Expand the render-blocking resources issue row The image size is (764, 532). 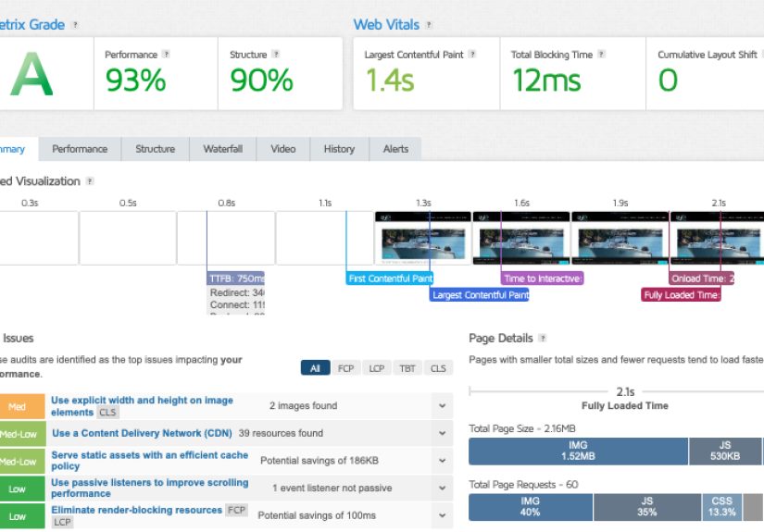click(443, 515)
